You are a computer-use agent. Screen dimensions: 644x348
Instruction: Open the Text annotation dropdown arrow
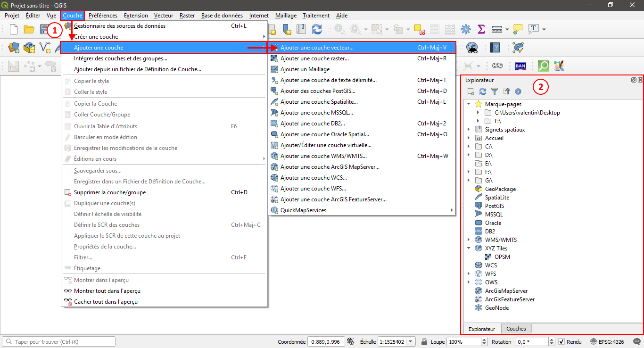point(544,29)
